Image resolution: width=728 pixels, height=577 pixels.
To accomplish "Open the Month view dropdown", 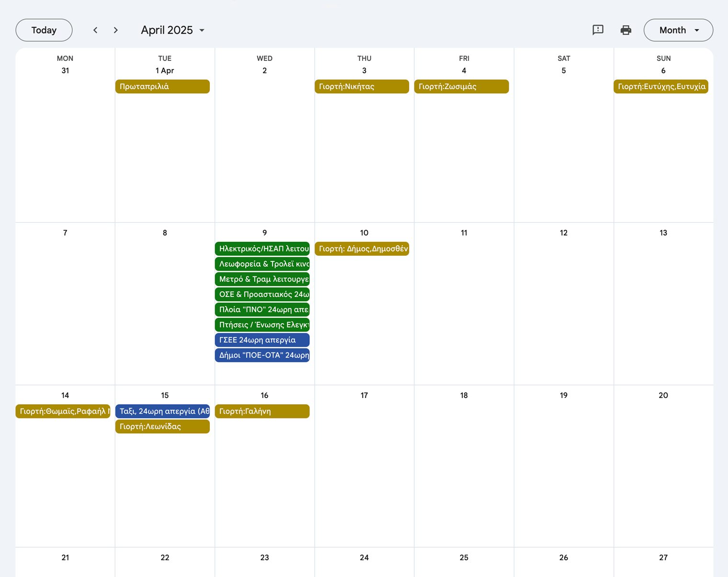I will pyautogui.click(x=678, y=30).
